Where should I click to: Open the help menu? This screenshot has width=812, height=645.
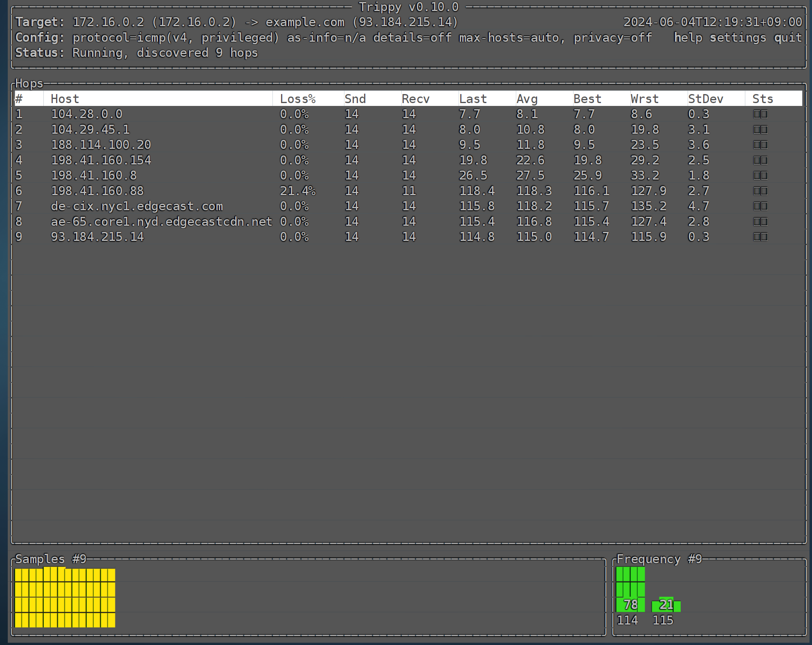click(688, 38)
